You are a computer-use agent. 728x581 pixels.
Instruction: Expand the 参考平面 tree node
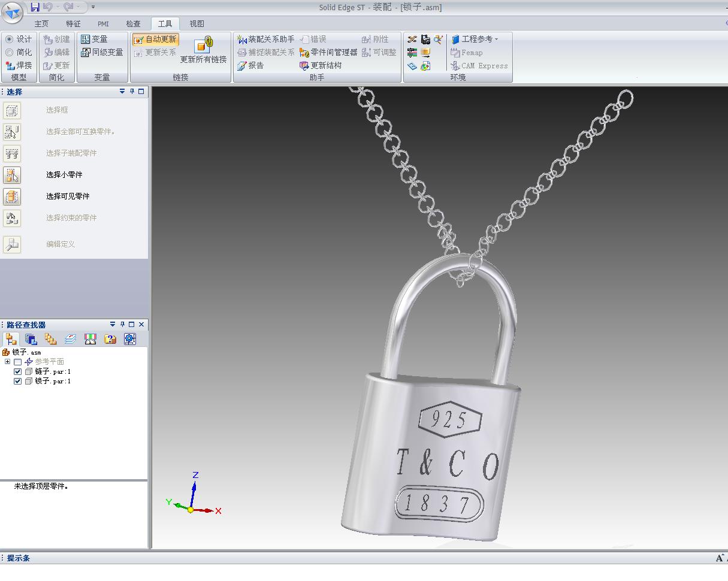coord(7,362)
